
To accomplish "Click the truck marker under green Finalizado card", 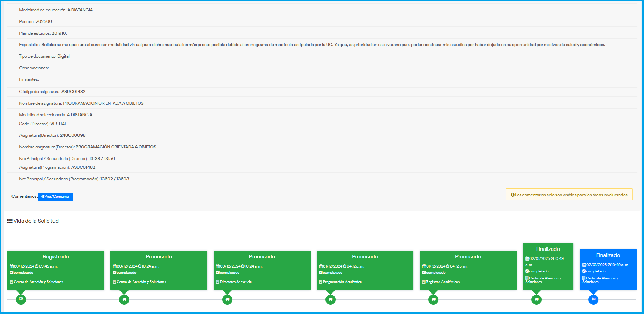I will [536, 299].
